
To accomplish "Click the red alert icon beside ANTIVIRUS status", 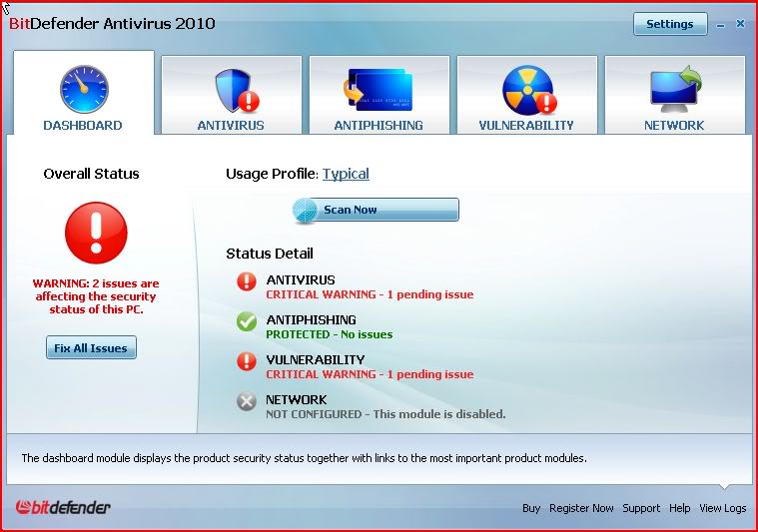I will tap(247, 281).
